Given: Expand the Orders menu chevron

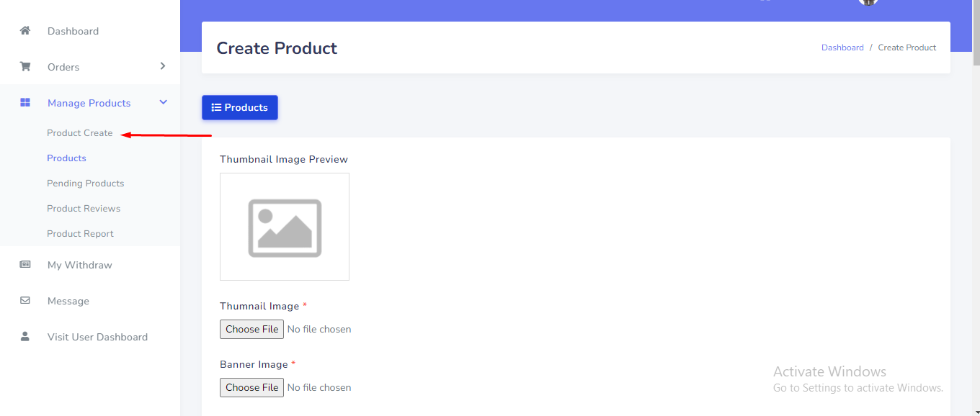Looking at the screenshot, I should (163, 66).
